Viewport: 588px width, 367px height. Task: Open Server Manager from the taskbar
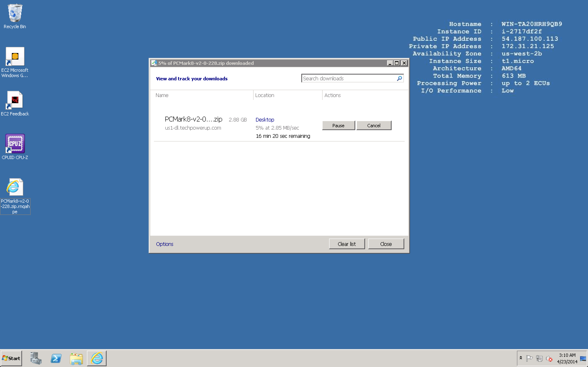[36, 358]
